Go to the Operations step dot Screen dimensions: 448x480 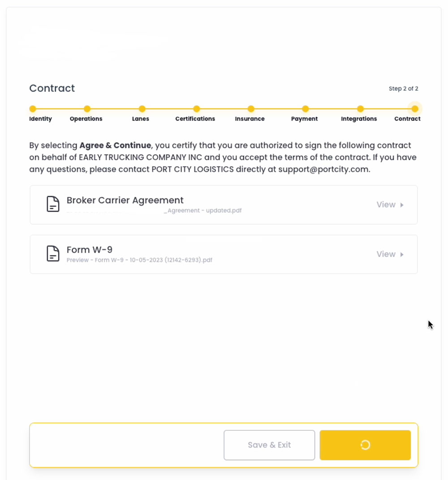87,109
